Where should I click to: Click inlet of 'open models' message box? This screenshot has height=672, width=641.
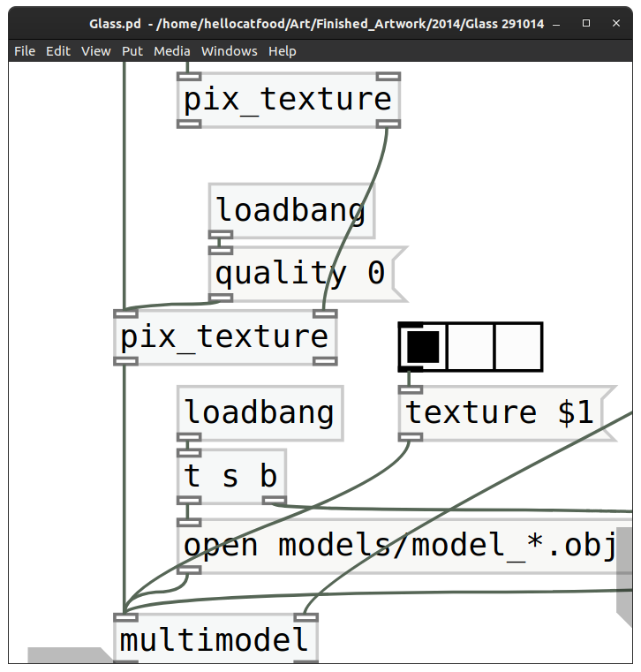point(189,523)
